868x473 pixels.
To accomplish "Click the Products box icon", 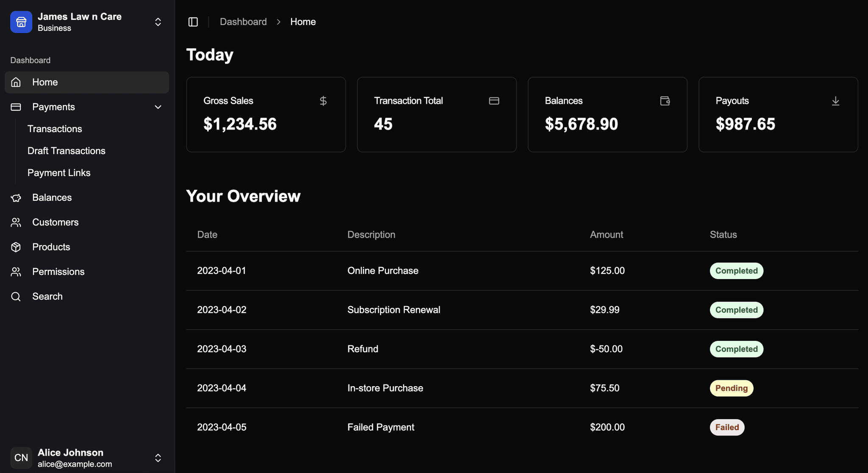I will (16, 247).
